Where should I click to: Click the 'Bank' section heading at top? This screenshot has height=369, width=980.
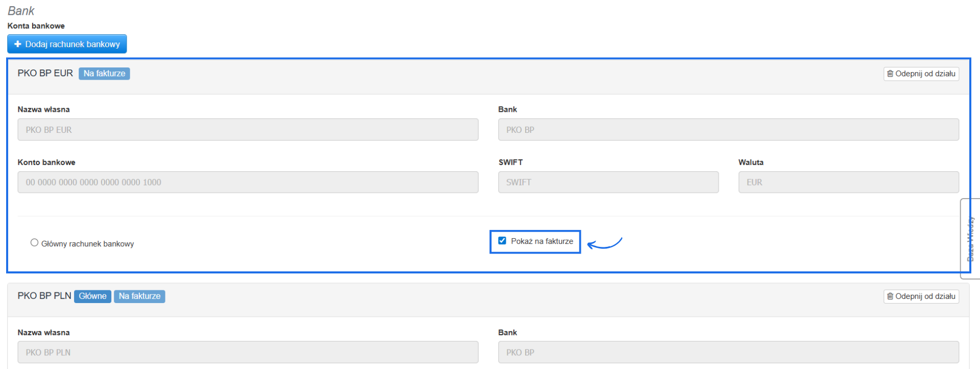click(21, 11)
